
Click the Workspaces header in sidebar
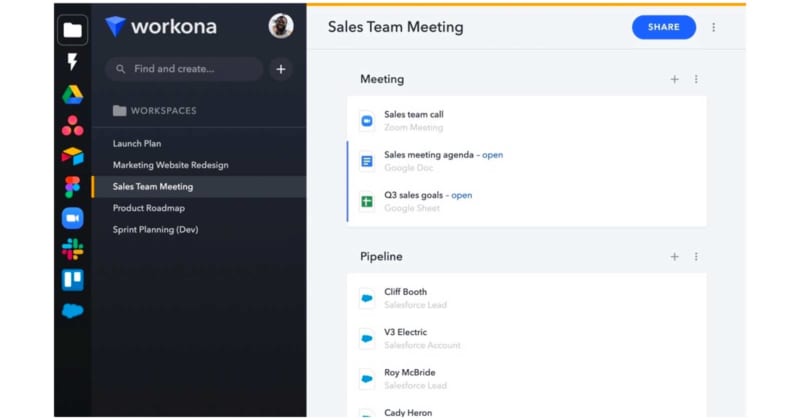click(x=155, y=111)
